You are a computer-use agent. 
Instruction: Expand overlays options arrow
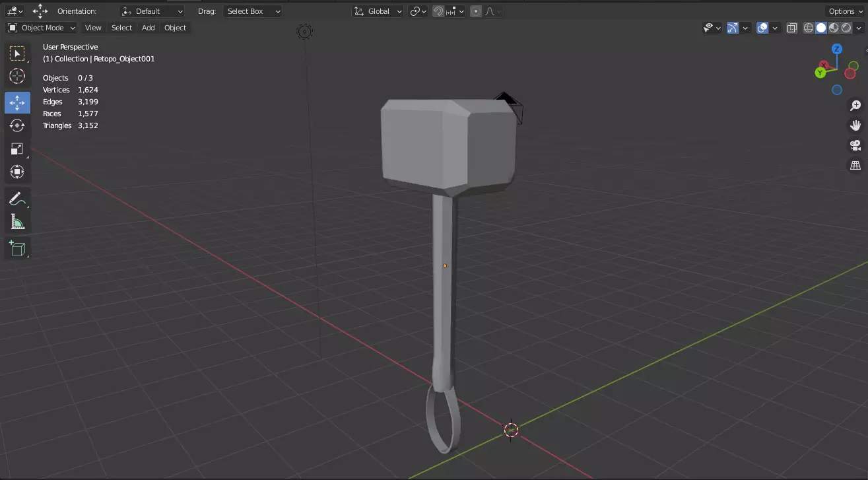(x=775, y=28)
